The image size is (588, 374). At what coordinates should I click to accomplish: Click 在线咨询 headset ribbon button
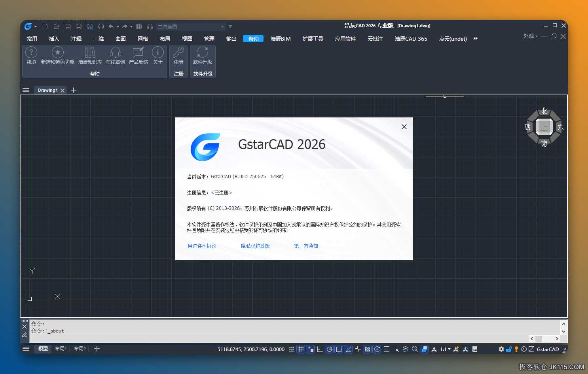point(116,55)
